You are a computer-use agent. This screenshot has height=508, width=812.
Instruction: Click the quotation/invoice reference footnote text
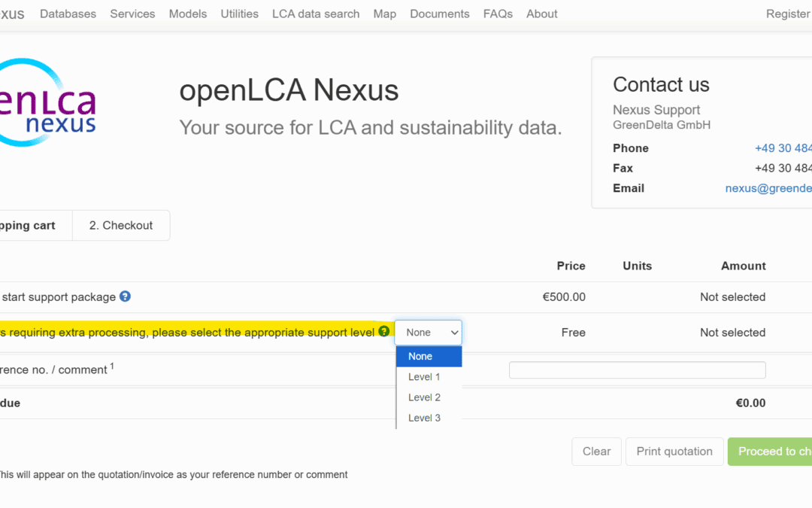[x=172, y=475]
